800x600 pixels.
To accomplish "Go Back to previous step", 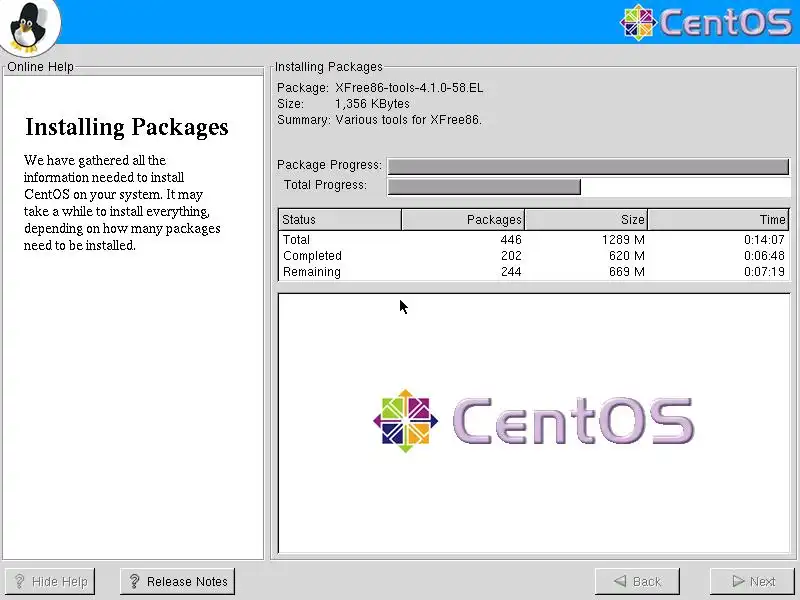I will point(637,581).
